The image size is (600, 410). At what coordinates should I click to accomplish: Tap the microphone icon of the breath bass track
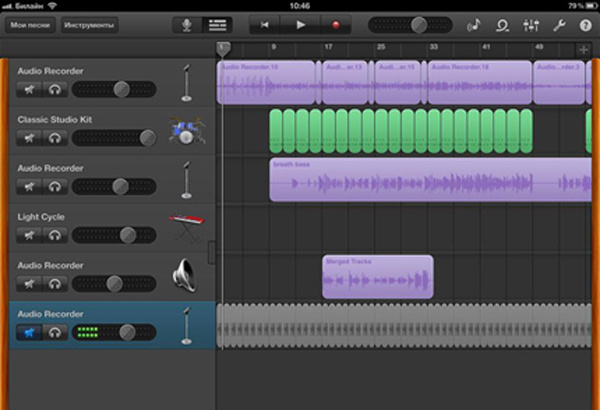click(186, 180)
